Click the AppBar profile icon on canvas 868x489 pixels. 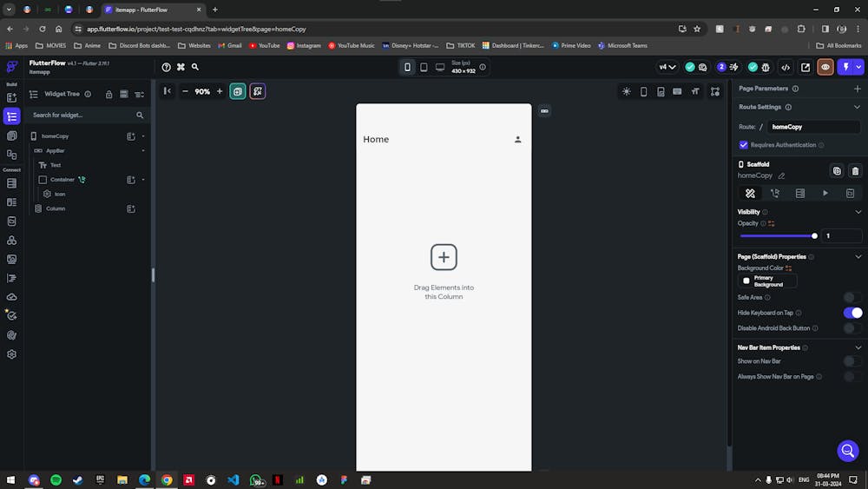tap(517, 140)
